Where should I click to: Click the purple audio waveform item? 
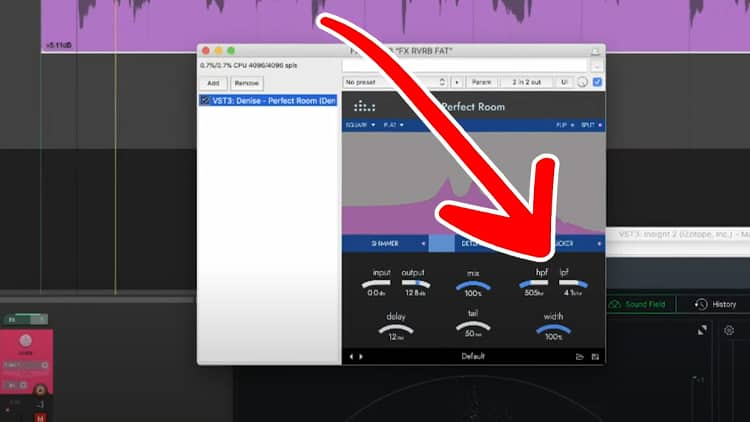pos(395,26)
